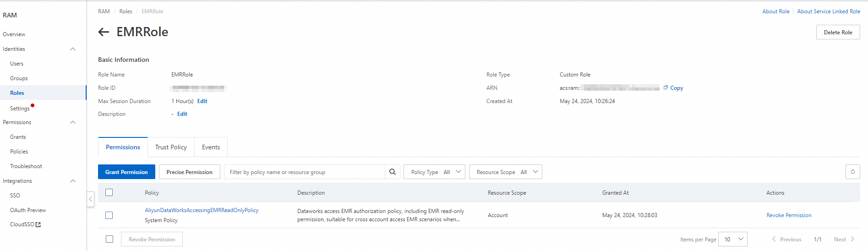The width and height of the screenshot is (868, 251).
Task: Click the 'Account' resource scope cell
Action: coord(497,215)
